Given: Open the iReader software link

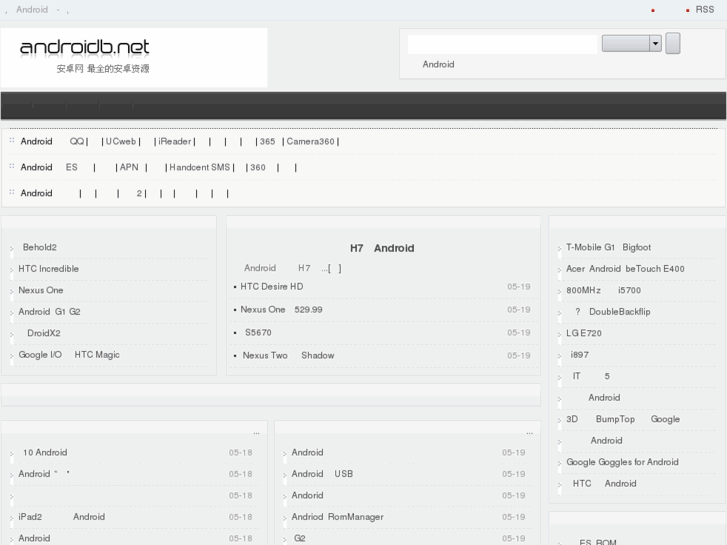Looking at the screenshot, I should (x=174, y=141).
